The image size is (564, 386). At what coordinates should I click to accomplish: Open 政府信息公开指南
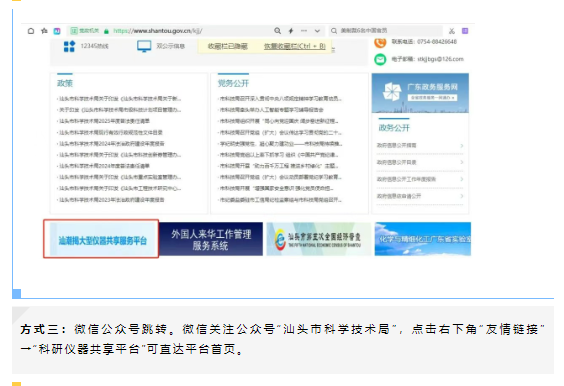pyautogui.click(x=396, y=145)
